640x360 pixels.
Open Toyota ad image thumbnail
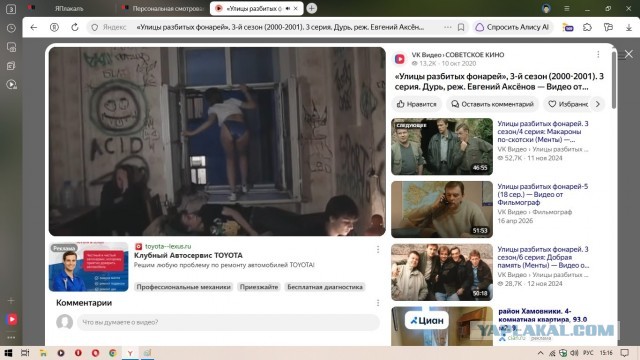[89, 267]
